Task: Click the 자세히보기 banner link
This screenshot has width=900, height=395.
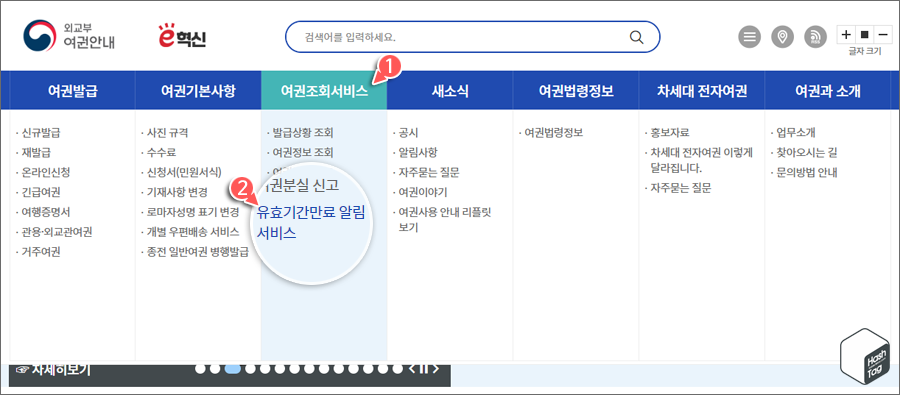Action: 54,369
